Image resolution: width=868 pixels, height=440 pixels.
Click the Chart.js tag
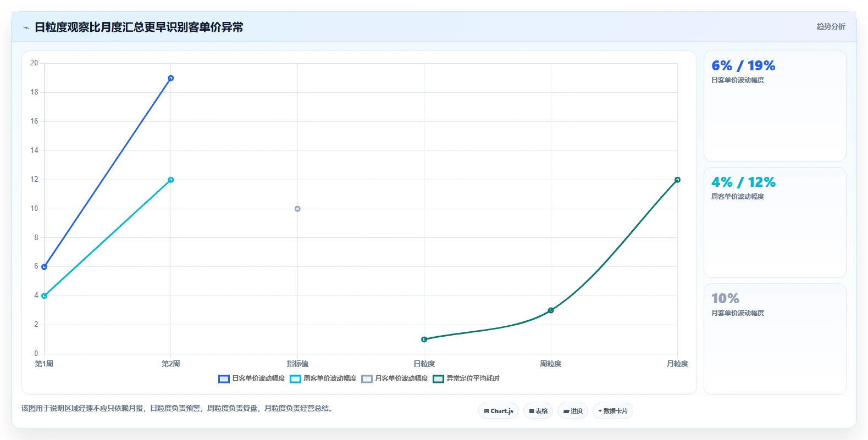click(x=499, y=411)
